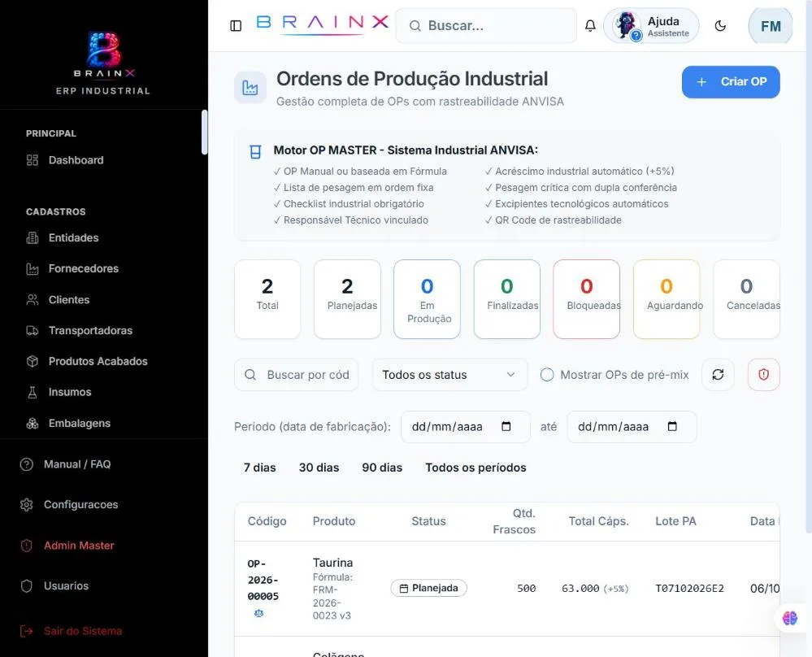Image resolution: width=812 pixels, height=657 pixels.
Task: Filter by Aguardando card
Action: click(x=667, y=299)
